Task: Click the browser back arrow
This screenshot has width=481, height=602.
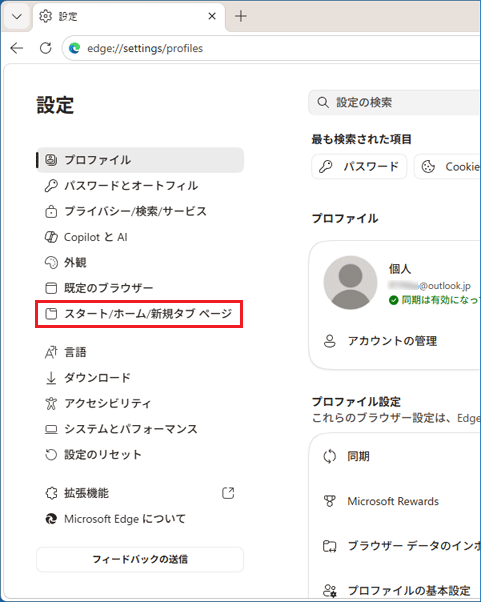Action: pyautogui.click(x=17, y=48)
